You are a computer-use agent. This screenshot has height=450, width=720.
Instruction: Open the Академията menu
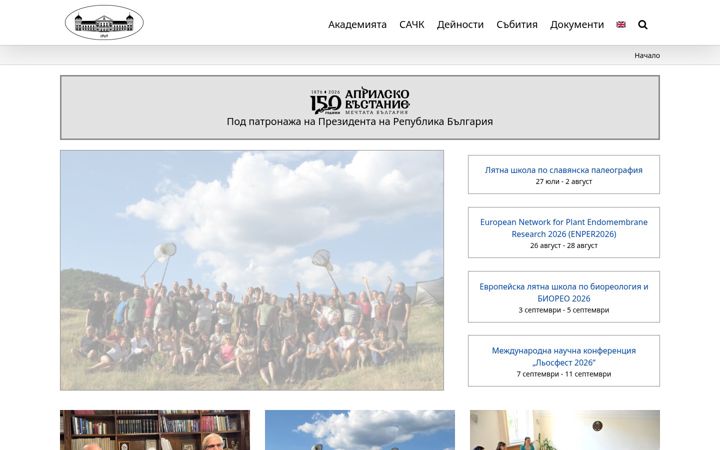click(357, 24)
